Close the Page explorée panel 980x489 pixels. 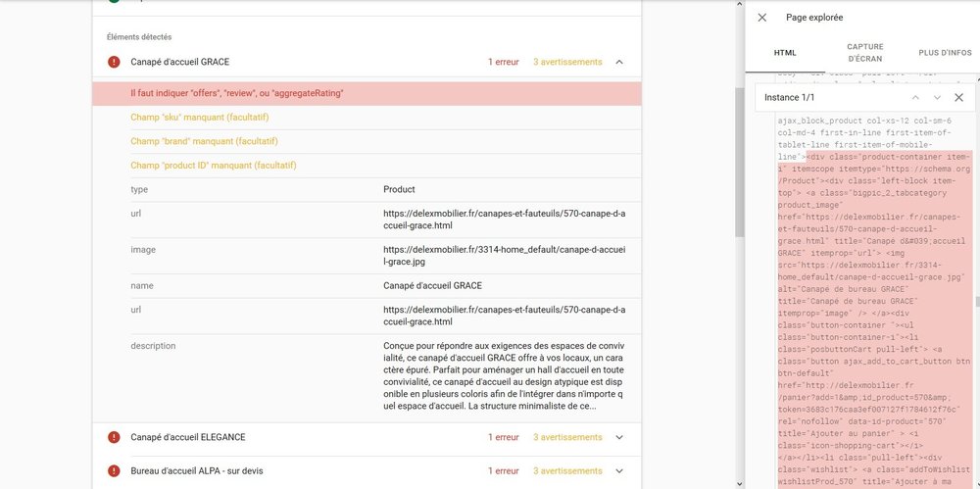tap(762, 18)
